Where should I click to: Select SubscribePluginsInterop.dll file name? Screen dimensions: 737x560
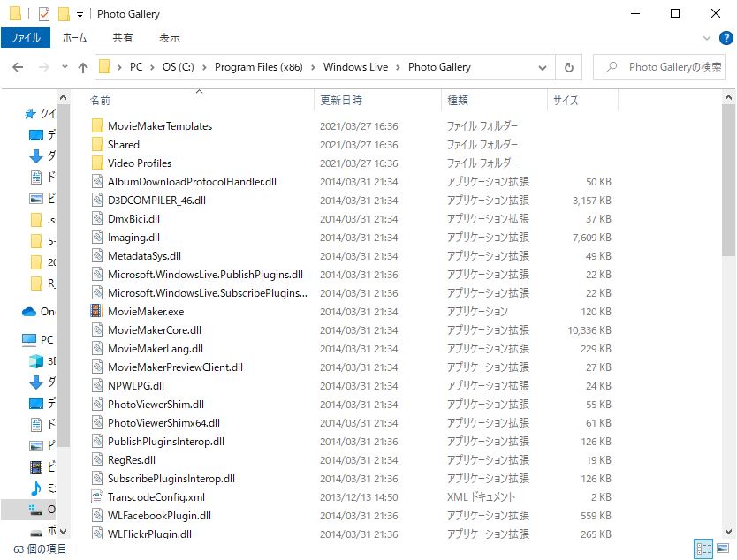[171, 479]
